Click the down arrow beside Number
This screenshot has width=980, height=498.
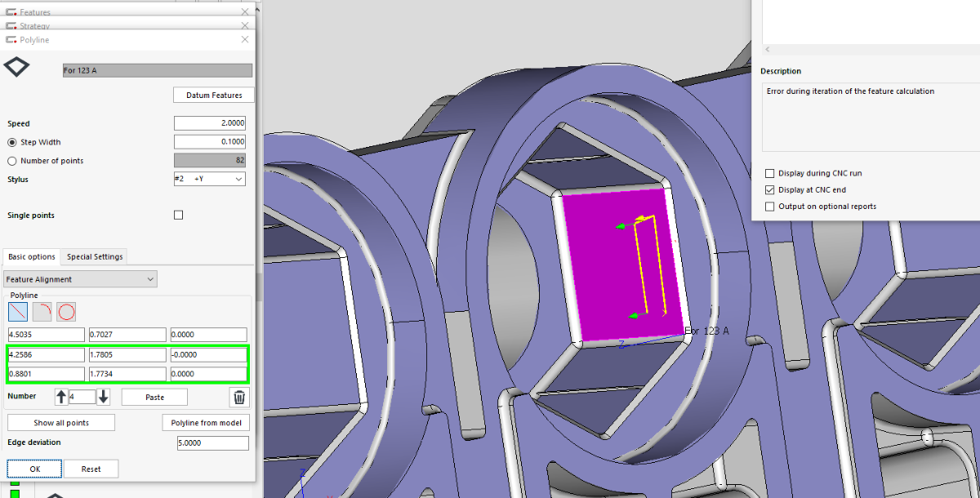click(x=104, y=397)
